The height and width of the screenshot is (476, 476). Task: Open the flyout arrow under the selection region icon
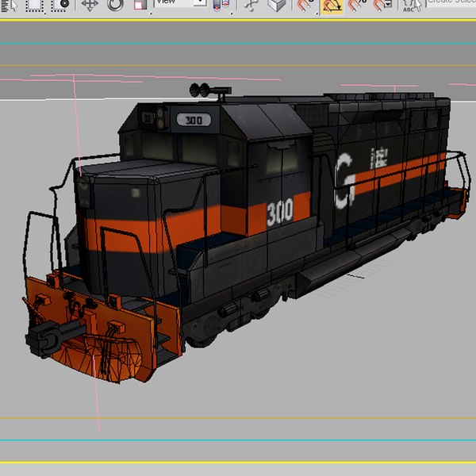pyautogui.click(x=45, y=13)
